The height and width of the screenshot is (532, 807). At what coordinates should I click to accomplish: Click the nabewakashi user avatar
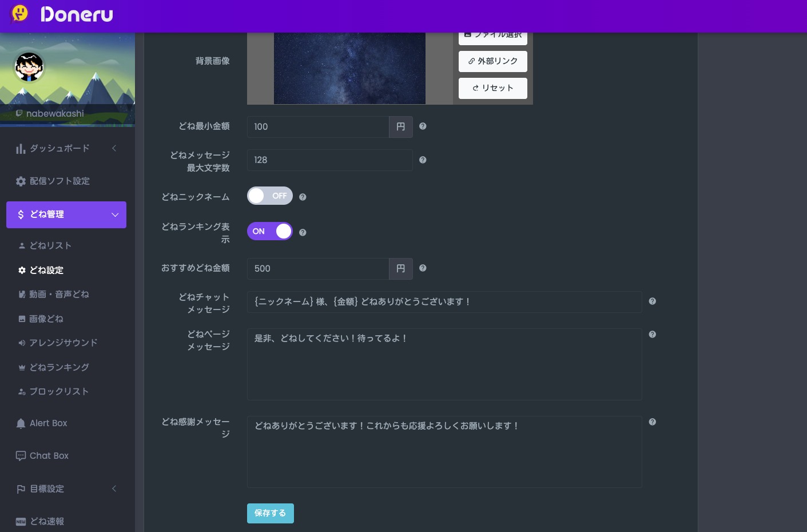pos(29,67)
